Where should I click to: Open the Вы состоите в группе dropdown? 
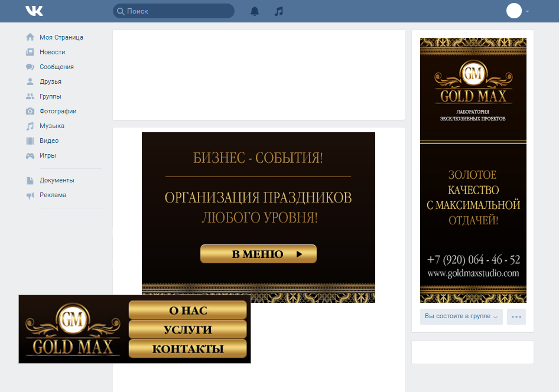click(461, 316)
